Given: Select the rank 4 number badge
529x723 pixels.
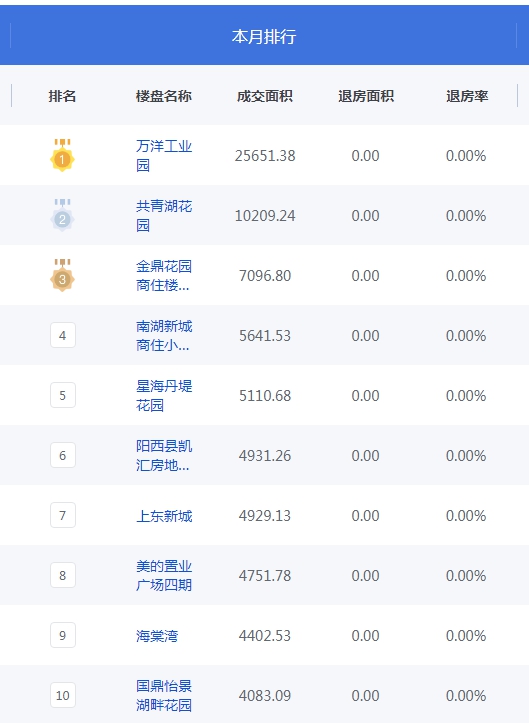Looking at the screenshot, I should click(63, 335).
